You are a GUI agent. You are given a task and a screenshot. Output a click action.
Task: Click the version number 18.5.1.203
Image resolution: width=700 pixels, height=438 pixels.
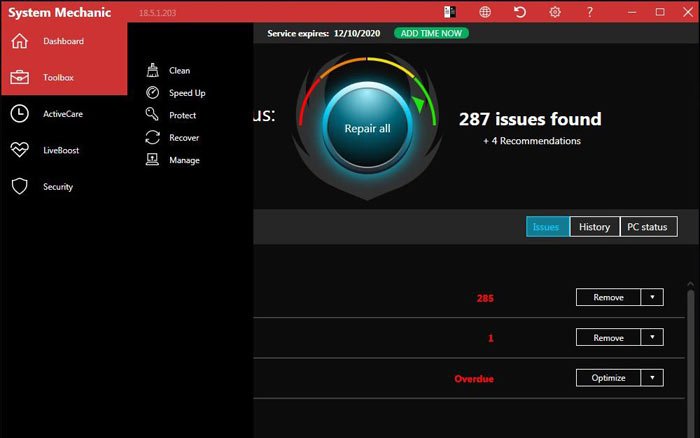pyautogui.click(x=157, y=13)
